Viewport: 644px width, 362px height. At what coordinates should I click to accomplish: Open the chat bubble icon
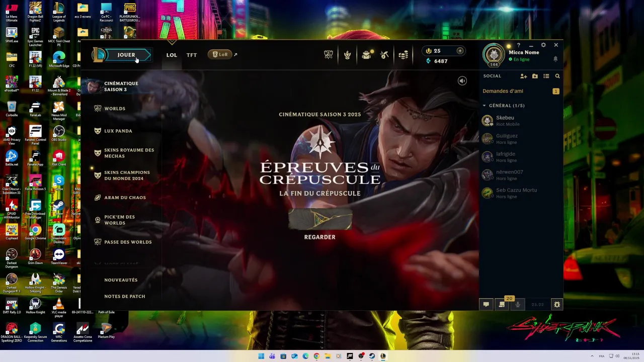(486, 304)
